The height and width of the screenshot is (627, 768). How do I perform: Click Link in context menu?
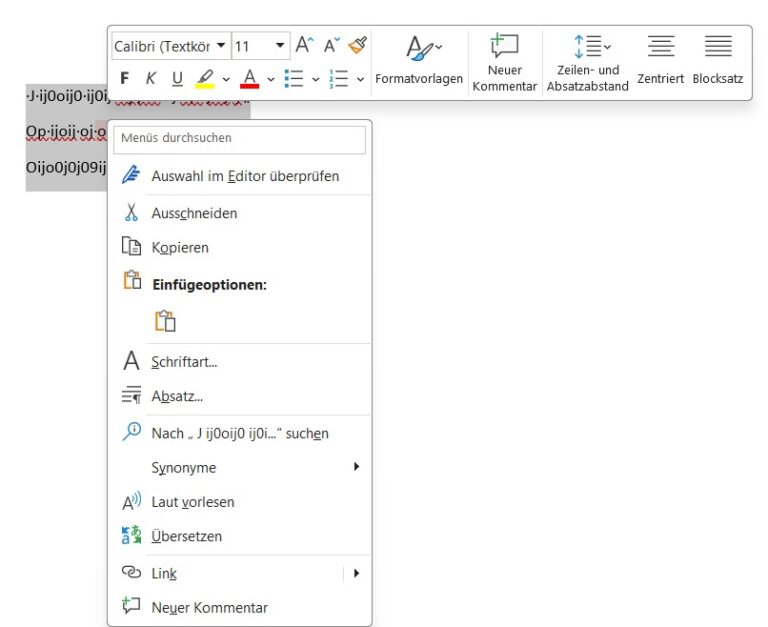pyautogui.click(x=227, y=573)
